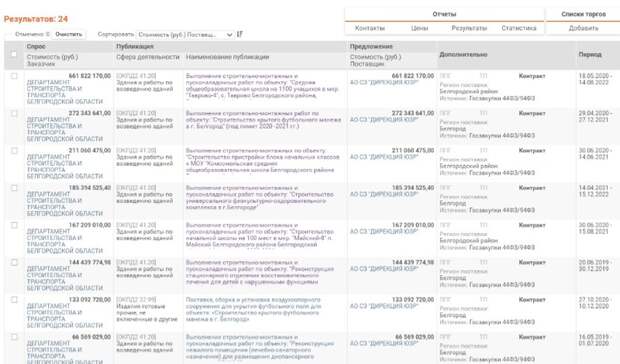This screenshot has width=620, height=364.
Task: Open the air-supported structure supply publication link
Action: point(253,309)
